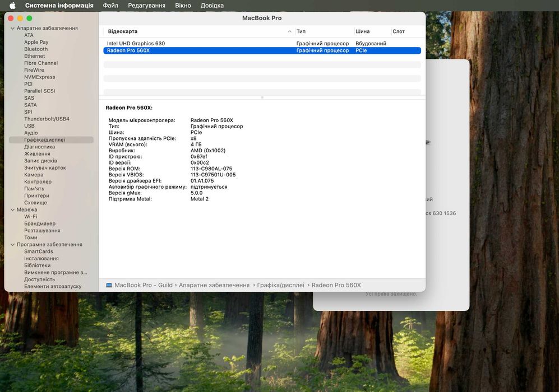
Task: Select Запис дисків in the sidebar
Action: [x=40, y=161]
